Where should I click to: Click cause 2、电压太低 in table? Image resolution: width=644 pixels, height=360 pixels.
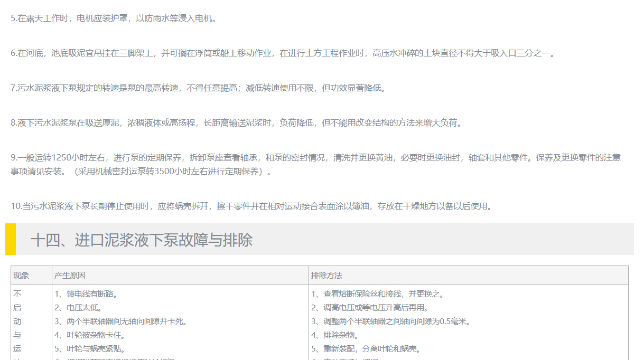pos(78,308)
